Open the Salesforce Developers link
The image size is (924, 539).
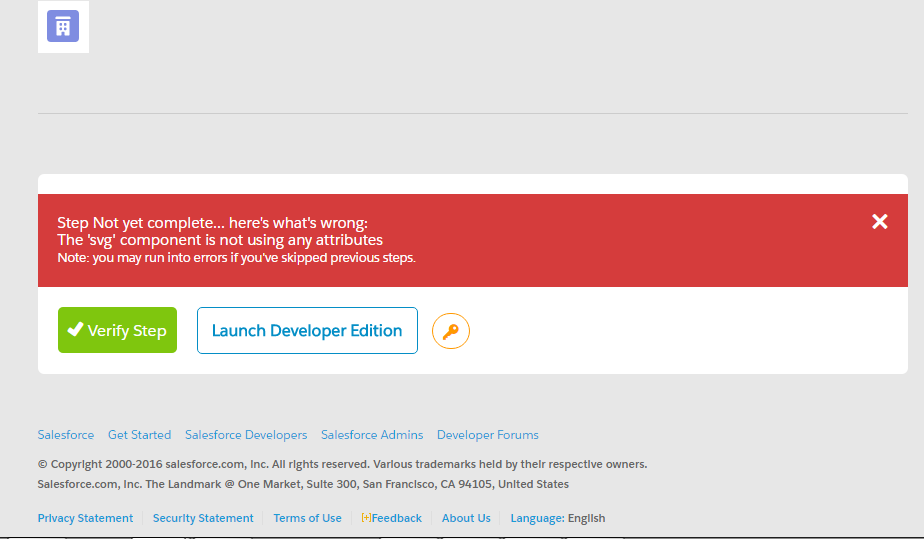click(246, 435)
